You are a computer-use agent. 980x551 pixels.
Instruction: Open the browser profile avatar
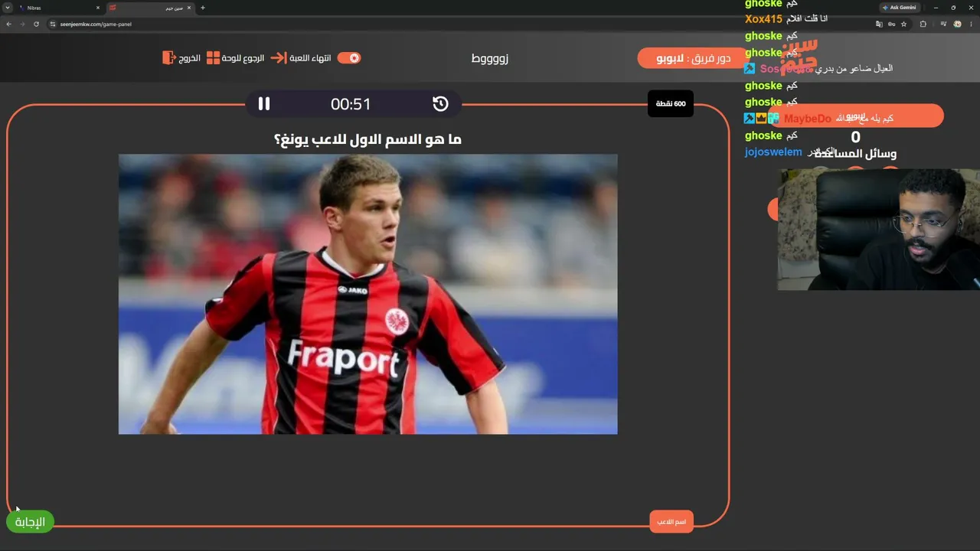(957, 24)
